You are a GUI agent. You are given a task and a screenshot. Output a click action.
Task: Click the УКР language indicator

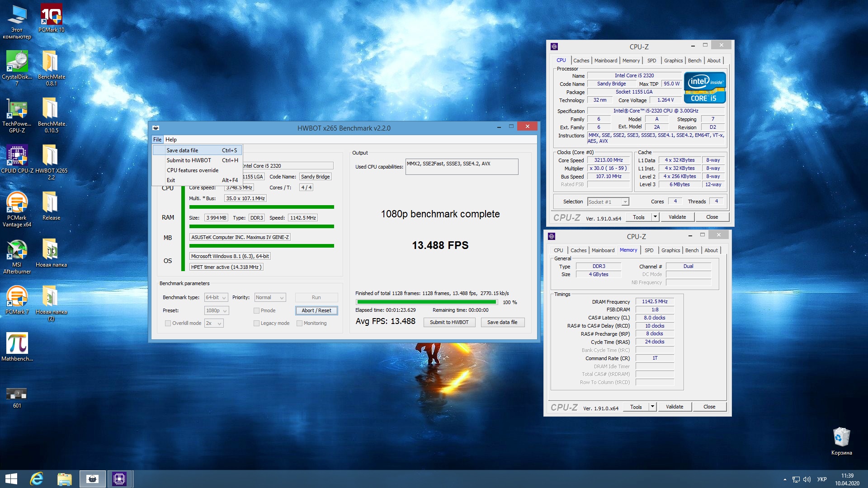tap(822, 479)
